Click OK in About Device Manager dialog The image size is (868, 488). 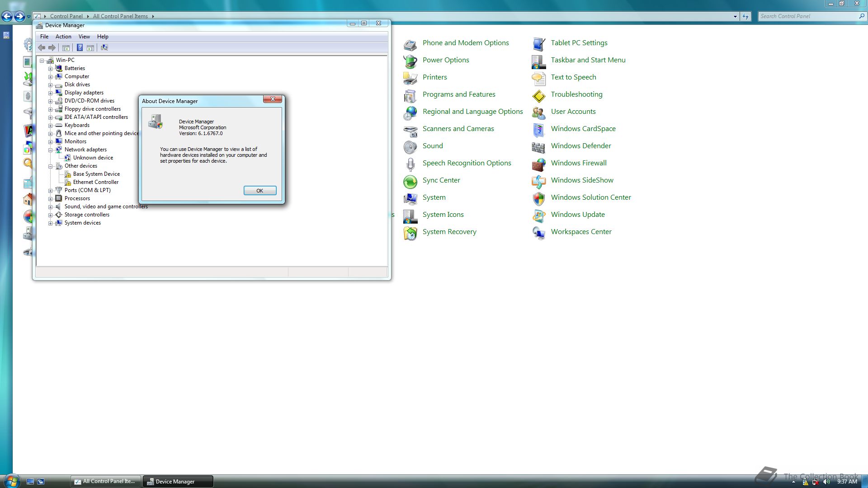coord(260,191)
